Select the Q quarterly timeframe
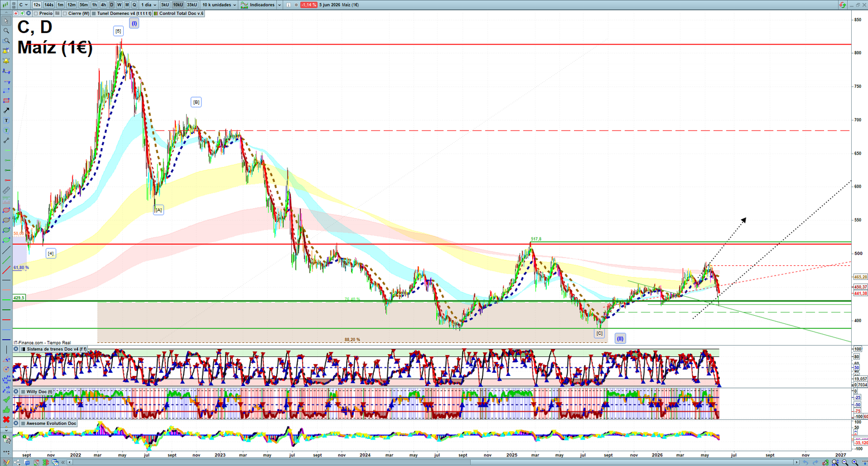 point(134,4)
